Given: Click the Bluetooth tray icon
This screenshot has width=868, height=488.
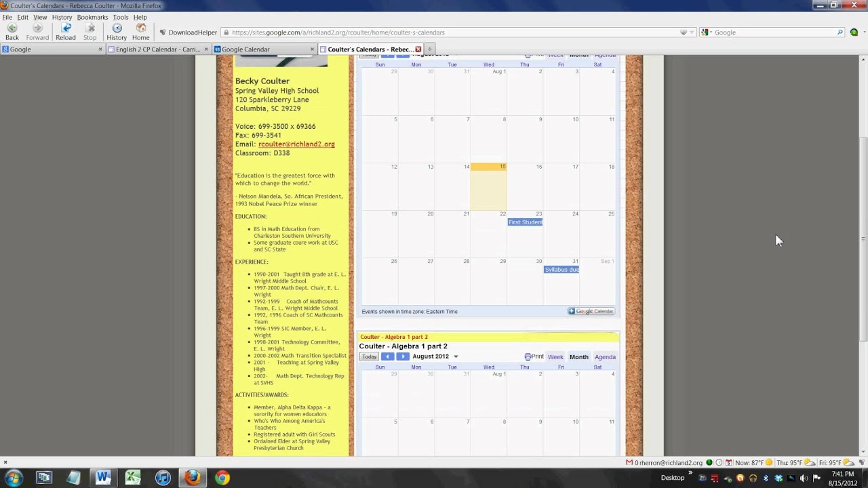Looking at the screenshot, I should pyautogui.click(x=766, y=478).
